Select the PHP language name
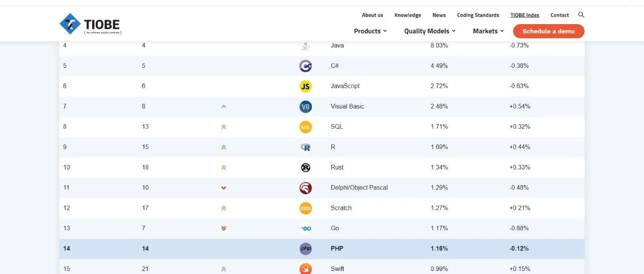The width and height of the screenshot is (644, 274). (337, 248)
